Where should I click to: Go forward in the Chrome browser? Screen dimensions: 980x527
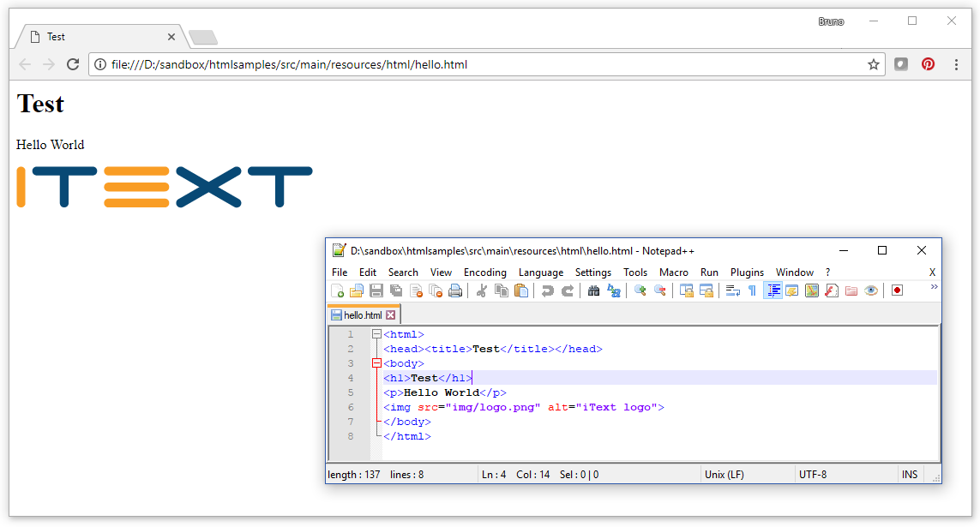(49, 64)
